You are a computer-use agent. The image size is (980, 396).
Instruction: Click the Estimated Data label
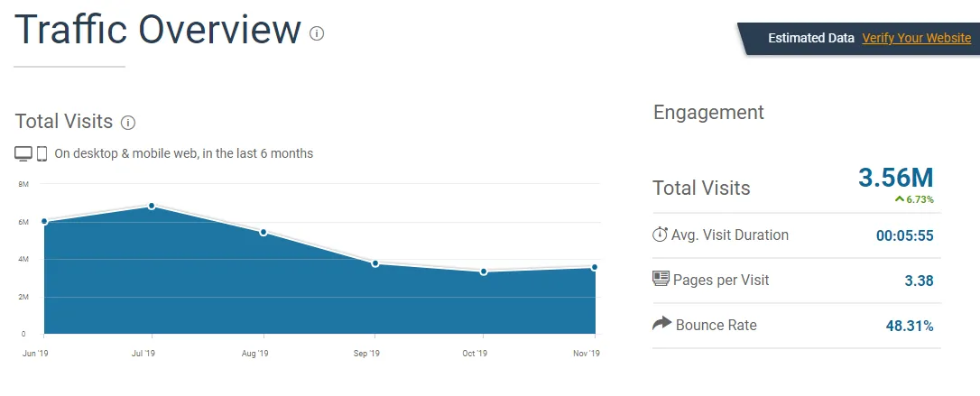click(810, 38)
